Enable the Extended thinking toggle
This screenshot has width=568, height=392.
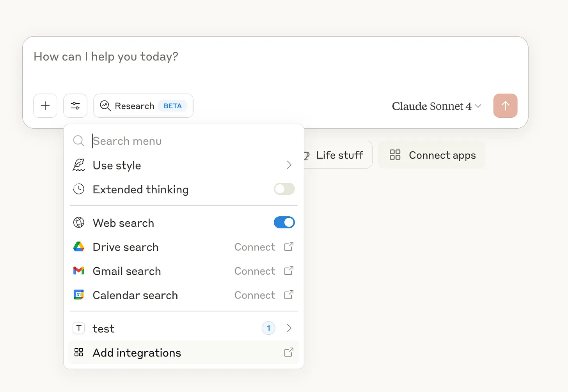[x=284, y=189]
